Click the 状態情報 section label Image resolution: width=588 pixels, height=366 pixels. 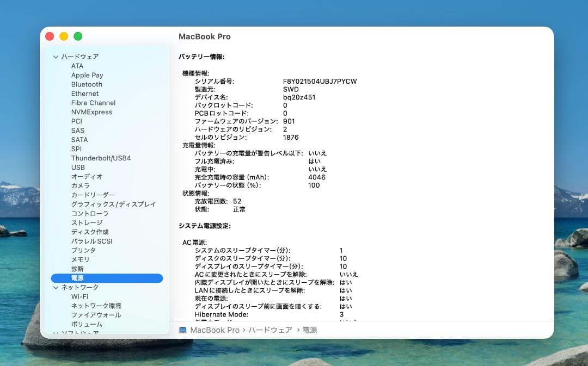[196, 193]
